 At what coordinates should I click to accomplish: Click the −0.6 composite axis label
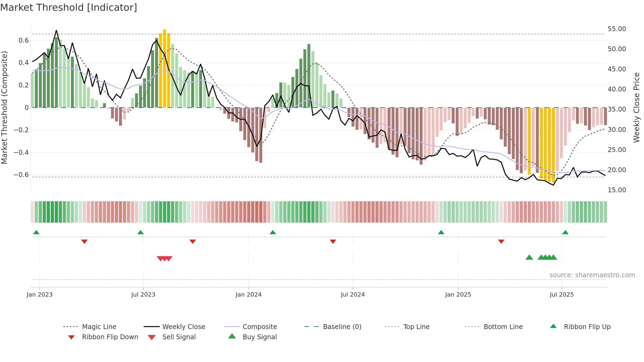pos(21,175)
